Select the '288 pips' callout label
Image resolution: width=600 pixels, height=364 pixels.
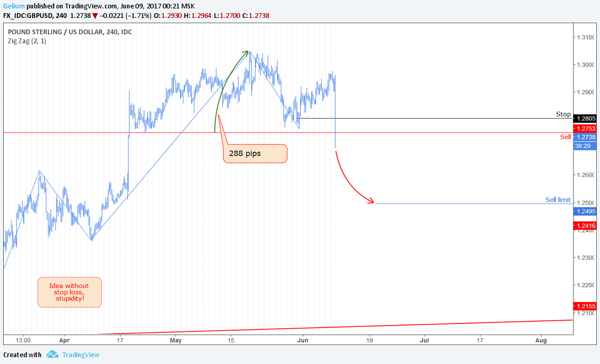tap(255, 153)
